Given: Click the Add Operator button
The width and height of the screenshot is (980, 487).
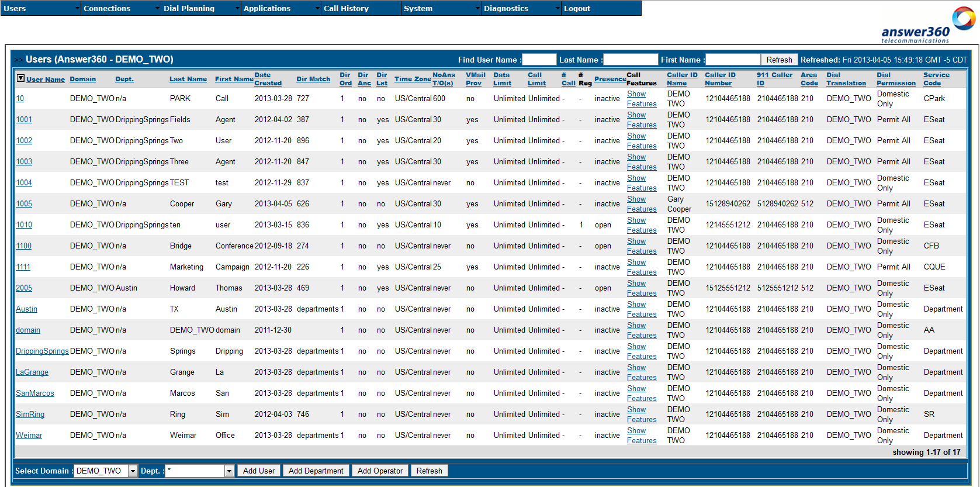Looking at the screenshot, I should [380, 471].
